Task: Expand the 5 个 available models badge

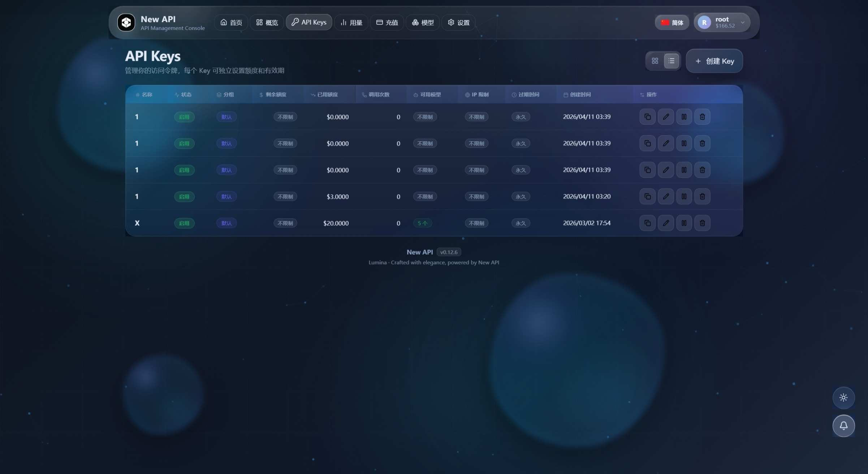Action: pos(422,223)
